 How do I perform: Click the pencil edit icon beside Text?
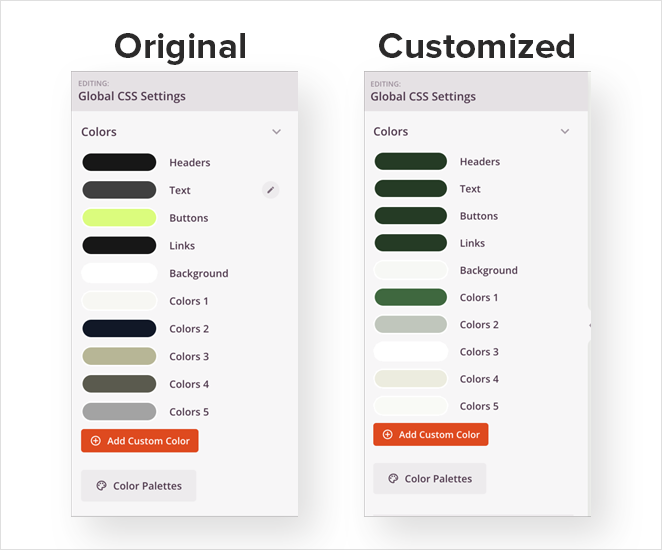(270, 189)
